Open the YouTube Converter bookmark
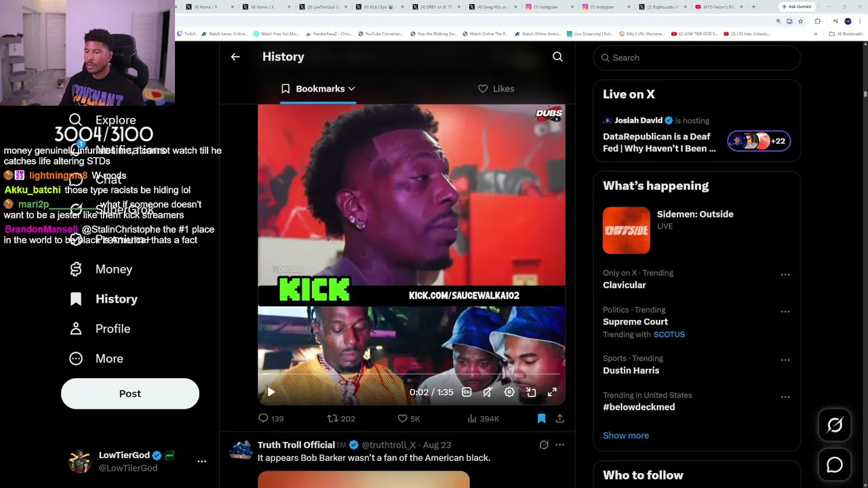 pyautogui.click(x=380, y=34)
